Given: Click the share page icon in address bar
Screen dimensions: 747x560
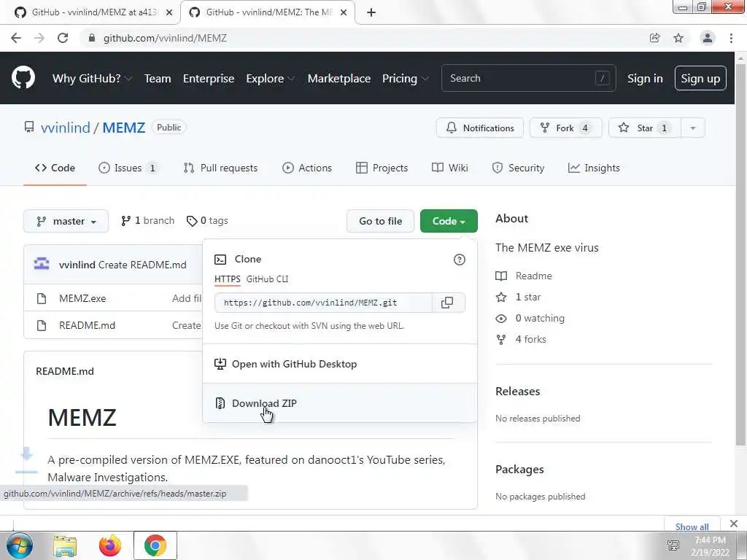Looking at the screenshot, I should coord(655,38).
